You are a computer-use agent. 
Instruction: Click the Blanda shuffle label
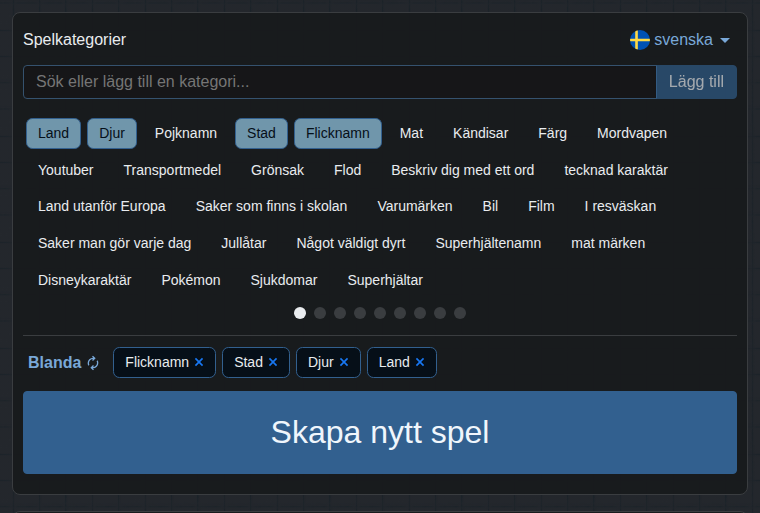pos(55,363)
